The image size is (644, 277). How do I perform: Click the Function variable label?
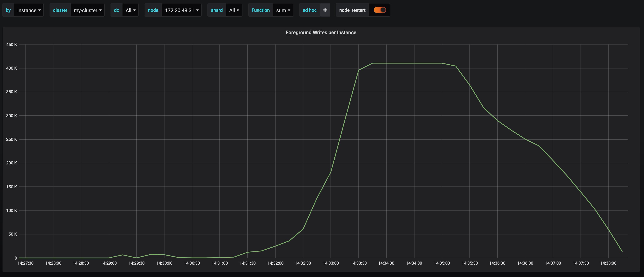pos(260,10)
